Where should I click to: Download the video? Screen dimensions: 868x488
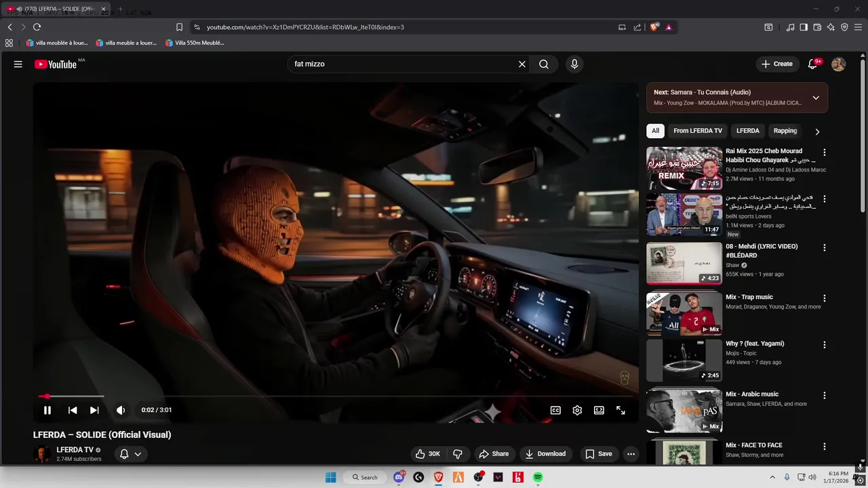point(545,454)
